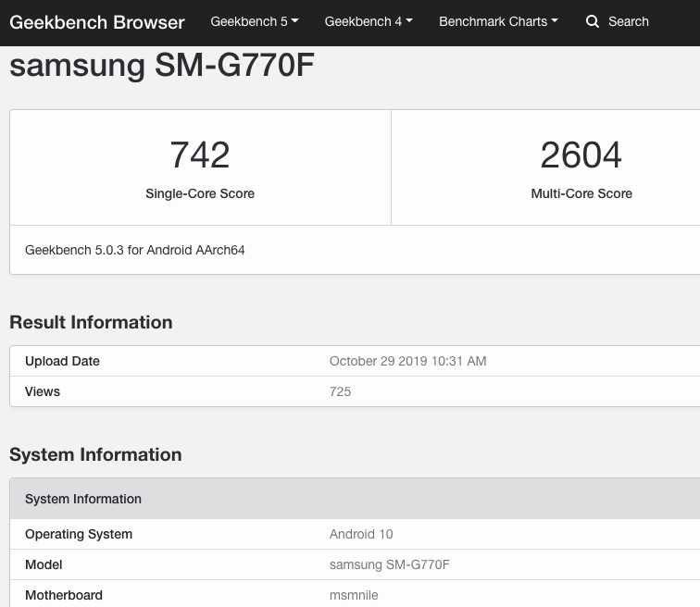Click the 742 single-core score value
Viewport: 700px width, 607px height.
point(200,155)
